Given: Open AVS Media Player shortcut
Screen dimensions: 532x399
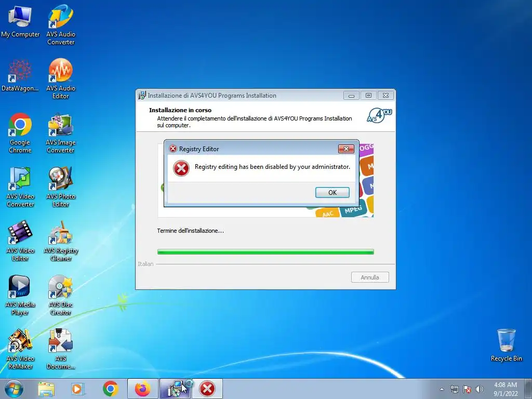Looking at the screenshot, I should tap(20, 295).
